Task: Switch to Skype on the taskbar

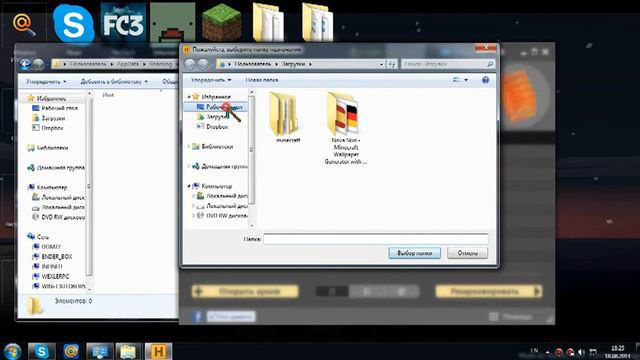Action: coord(42,351)
